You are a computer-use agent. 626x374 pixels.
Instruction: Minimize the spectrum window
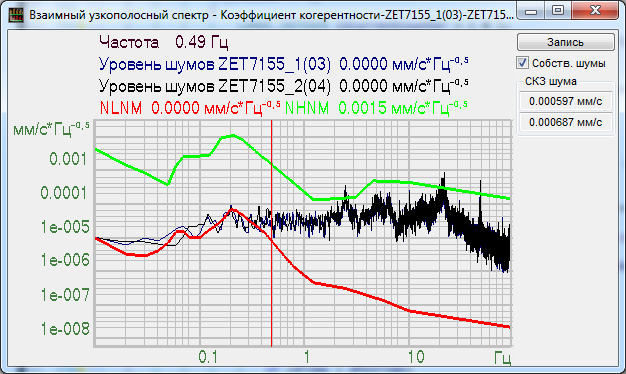pyautogui.click(x=531, y=10)
